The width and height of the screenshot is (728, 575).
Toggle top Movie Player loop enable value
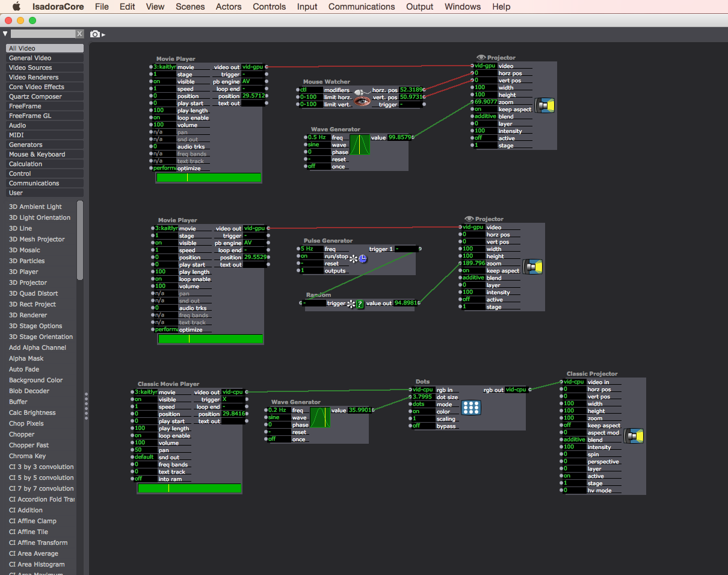[164, 118]
